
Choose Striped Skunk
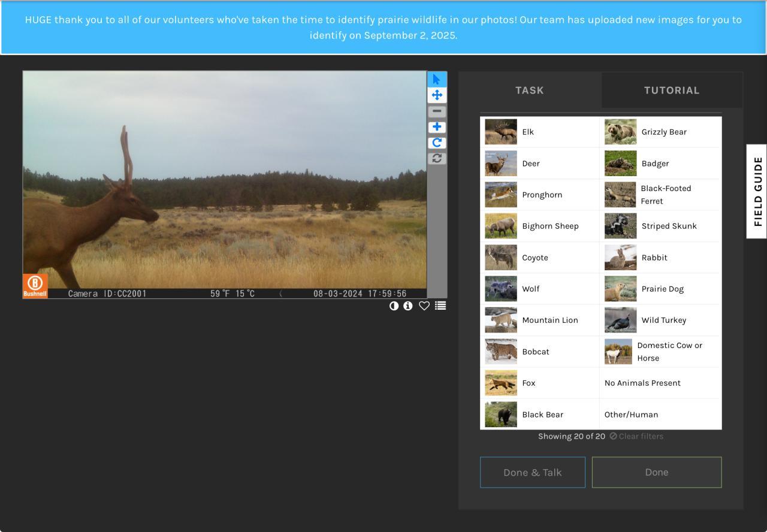pyautogui.click(x=660, y=226)
